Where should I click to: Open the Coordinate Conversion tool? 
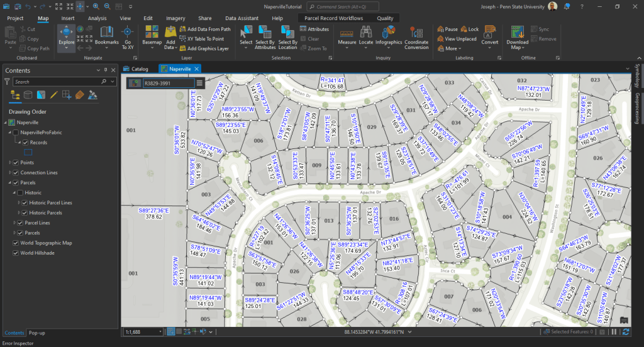pos(416,33)
